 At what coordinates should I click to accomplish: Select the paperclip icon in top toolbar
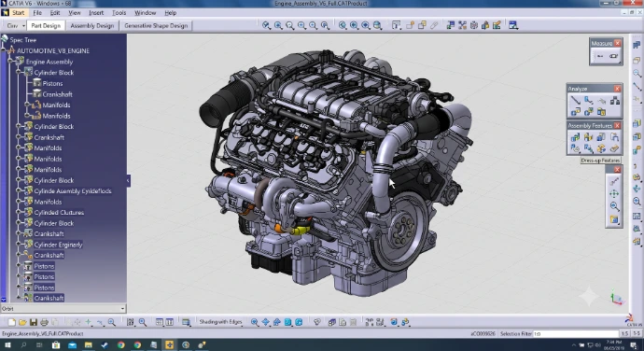pos(434,25)
